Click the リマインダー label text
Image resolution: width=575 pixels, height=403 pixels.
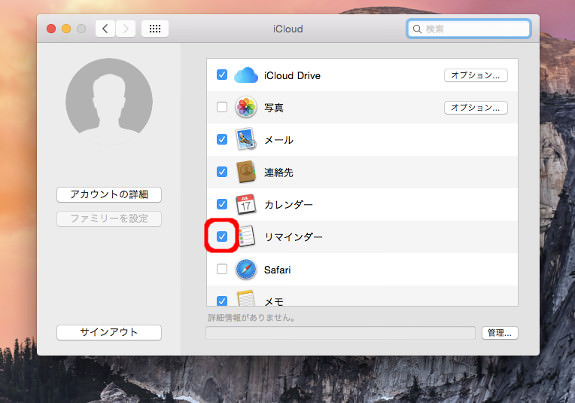[x=293, y=237]
